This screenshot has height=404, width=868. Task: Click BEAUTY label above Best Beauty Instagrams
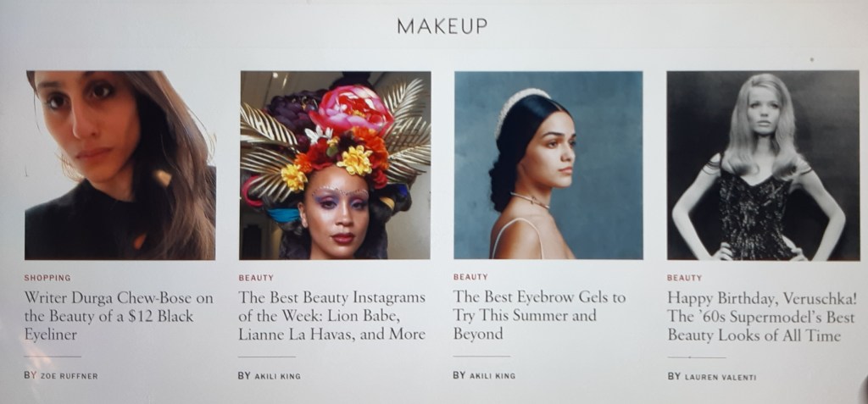[256, 278]
